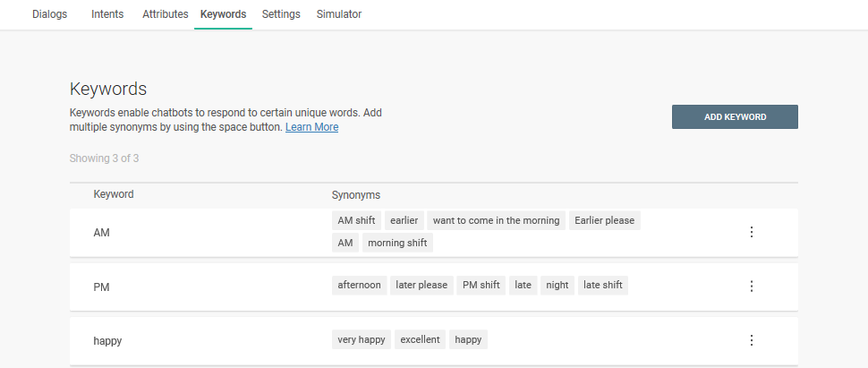The height and width of the screenshot is (368, 868).
Task: Open the three-dot menu for happy keyword
Action: 752,340
